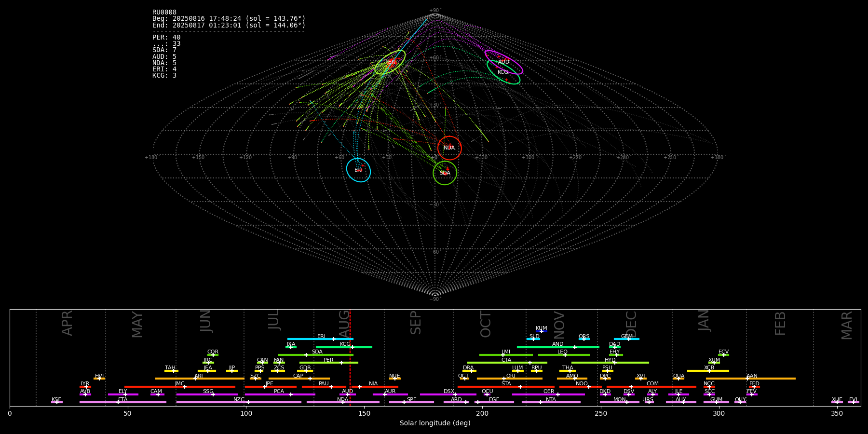This screenshot has width=868, height=434.
Task: Click the LYR bar in the timeline
Action: point(85,387)
